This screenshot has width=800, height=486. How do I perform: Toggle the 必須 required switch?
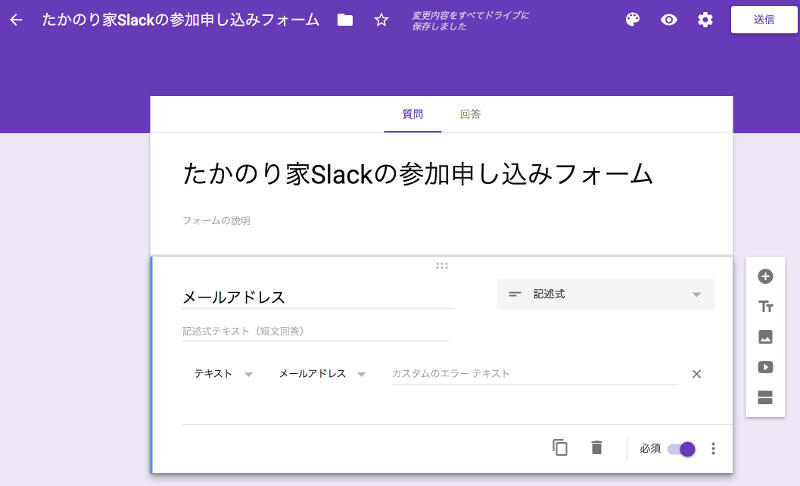pyautogui.click(x=681, y=449)
